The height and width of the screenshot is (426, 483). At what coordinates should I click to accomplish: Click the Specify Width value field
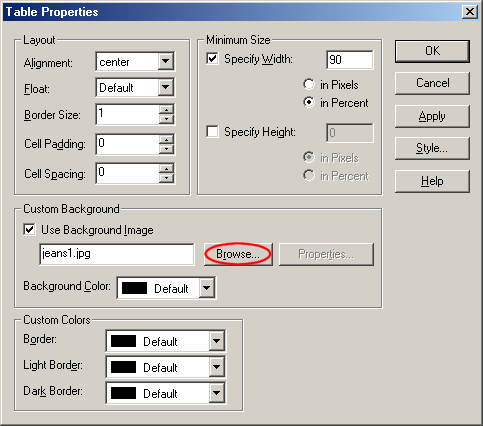pyautogui.click(x=350, y=60)
